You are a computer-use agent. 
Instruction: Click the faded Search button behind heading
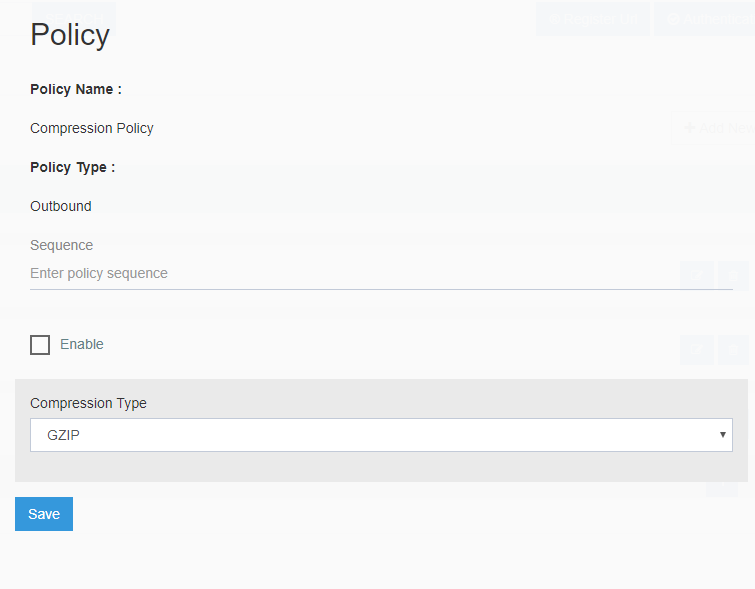[74, 19]
